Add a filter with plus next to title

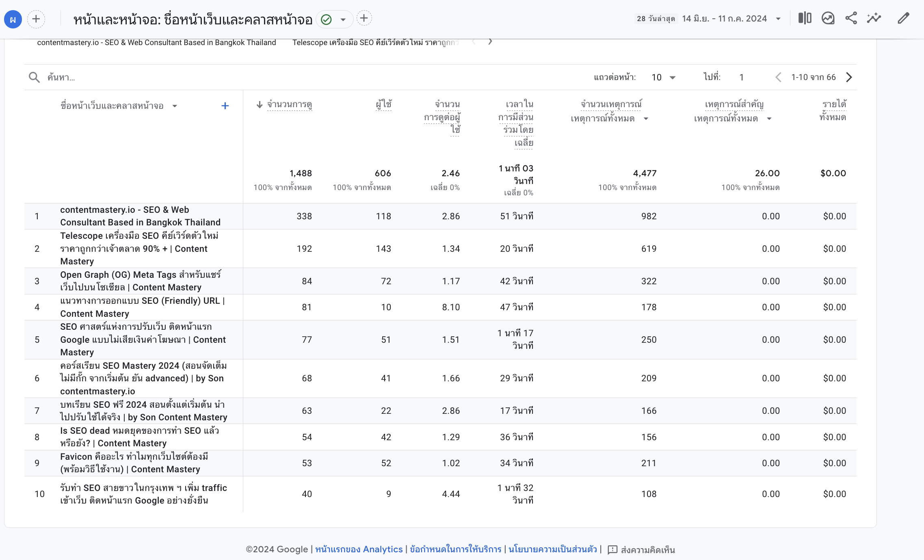(x=364, y=18)
